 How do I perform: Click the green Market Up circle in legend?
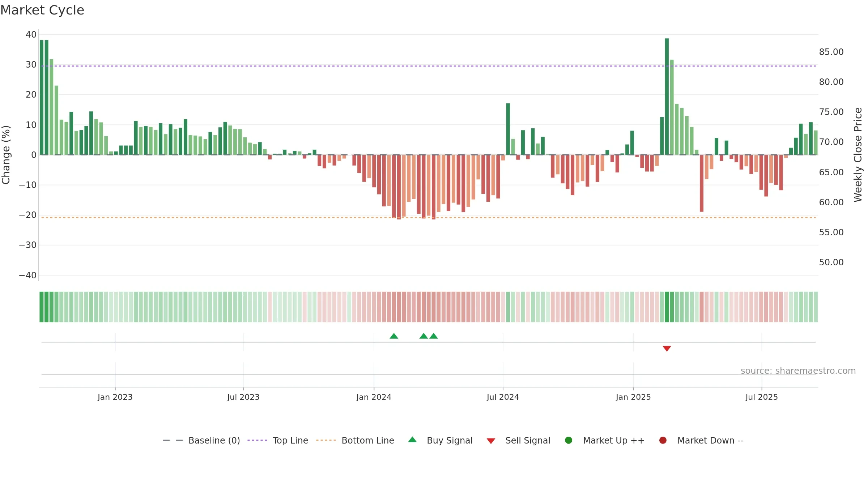click(569, 440)
